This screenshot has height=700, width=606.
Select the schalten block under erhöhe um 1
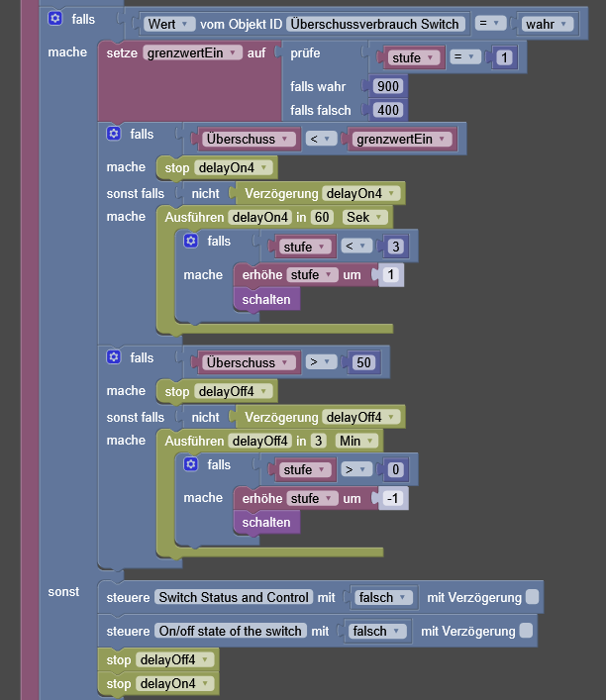click(266, 299)
